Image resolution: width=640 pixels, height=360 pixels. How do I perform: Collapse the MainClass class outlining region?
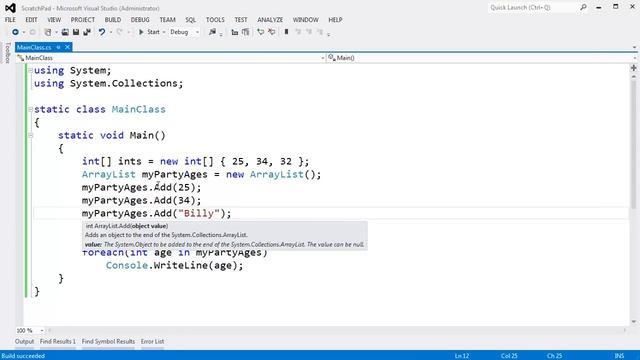(x=31, y=109)
